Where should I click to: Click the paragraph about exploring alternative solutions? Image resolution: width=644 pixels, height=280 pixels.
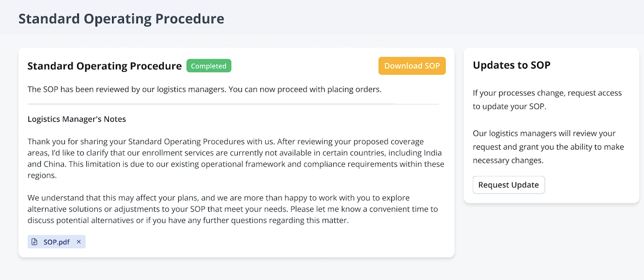pos(233,209)
